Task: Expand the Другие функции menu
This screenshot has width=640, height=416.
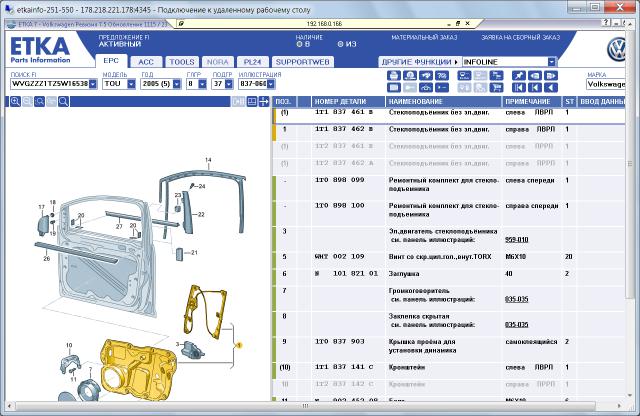Action: pos(420,62)
